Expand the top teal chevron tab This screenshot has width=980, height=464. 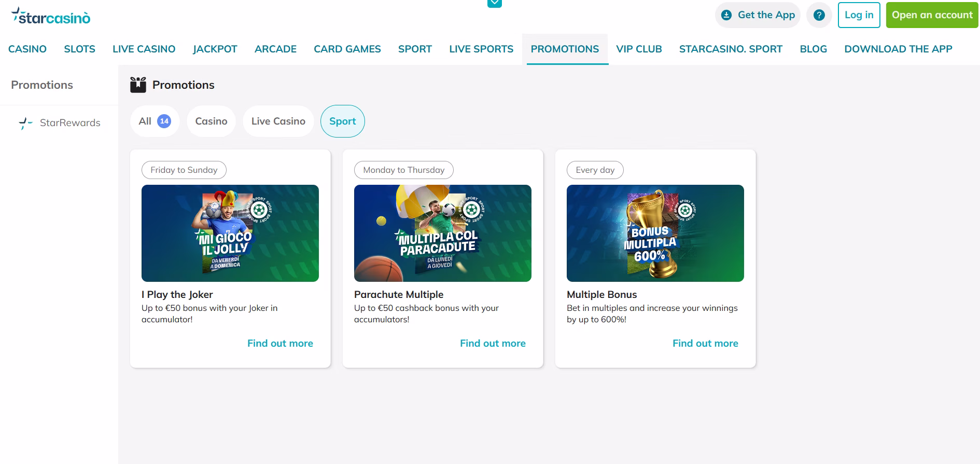[x=495, y=4]
